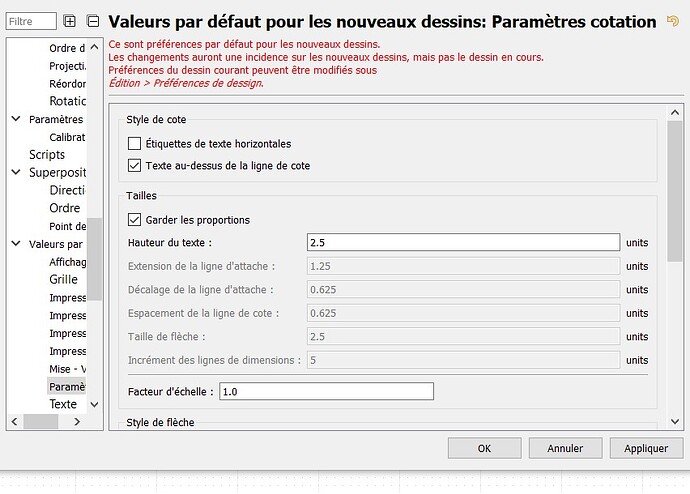
Task: Click the Appliquer button
Action: (645, 448)
